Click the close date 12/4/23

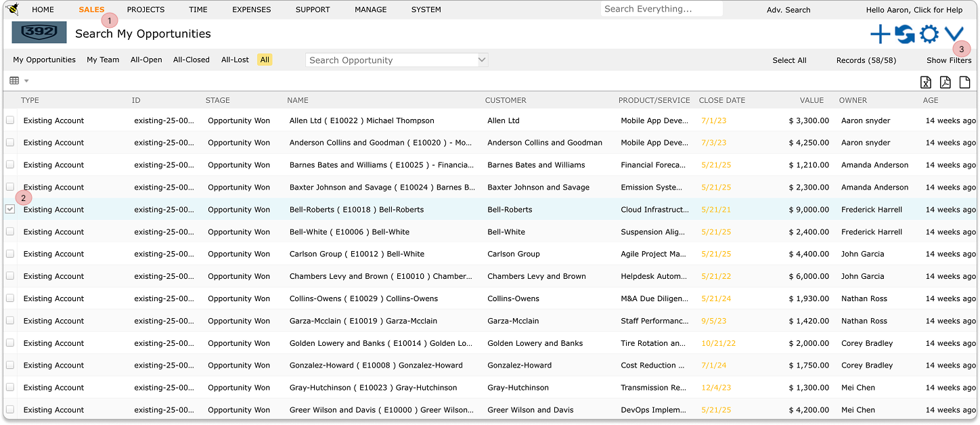click(716, 388)
